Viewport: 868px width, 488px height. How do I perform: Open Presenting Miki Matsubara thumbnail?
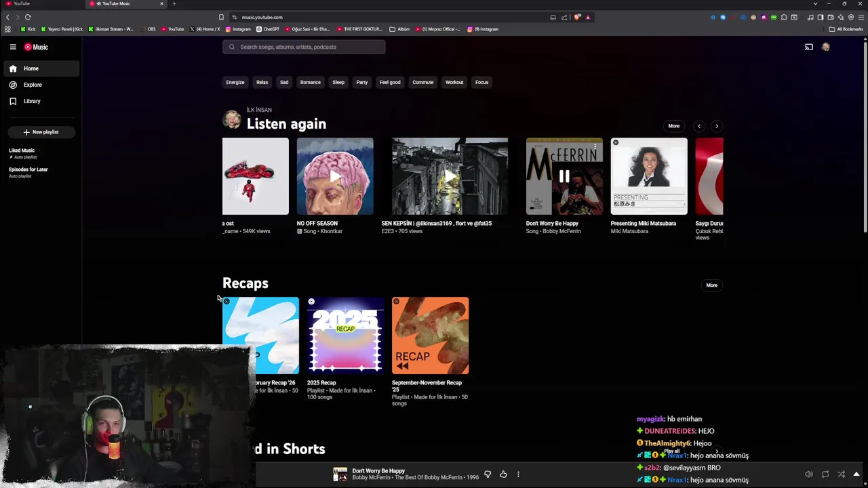coord(649,176)
